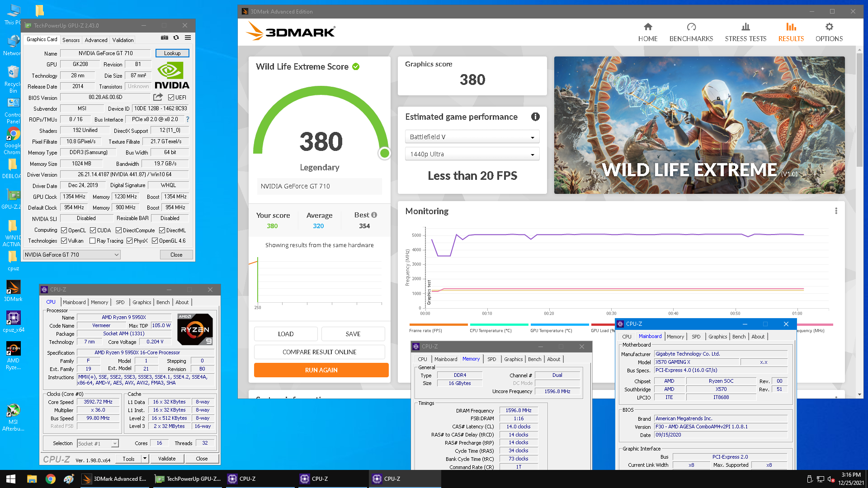Toggle the CUDA checkbox
Viewport: 868px width, 488px height.
tap(93, 230)
